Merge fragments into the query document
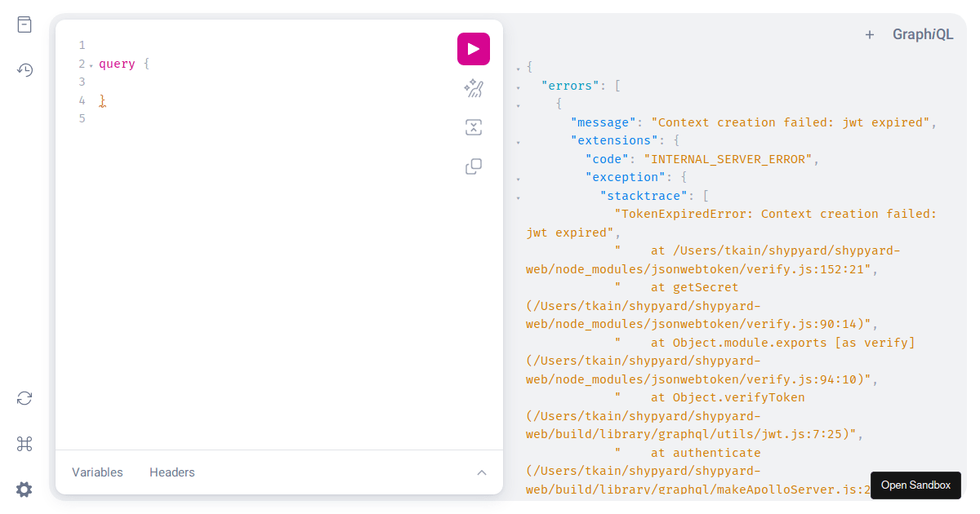The width and height of the screenshot is (980, 514). 474,127
